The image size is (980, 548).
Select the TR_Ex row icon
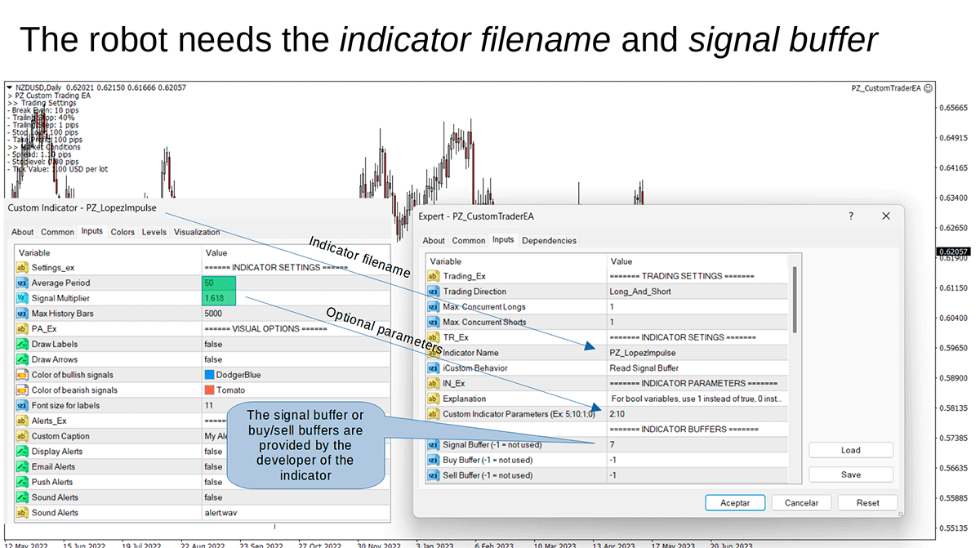click(434, 337)
